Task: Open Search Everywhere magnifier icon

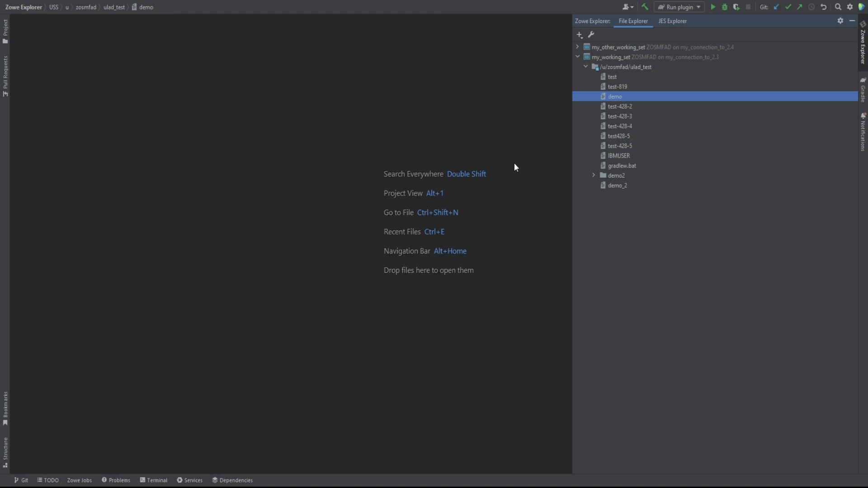Action: (838, 7)
